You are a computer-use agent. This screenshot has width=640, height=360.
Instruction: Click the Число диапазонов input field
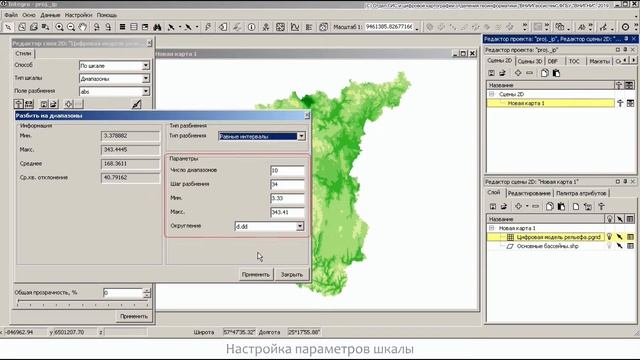pyautogui.click(x=287, y=171)
